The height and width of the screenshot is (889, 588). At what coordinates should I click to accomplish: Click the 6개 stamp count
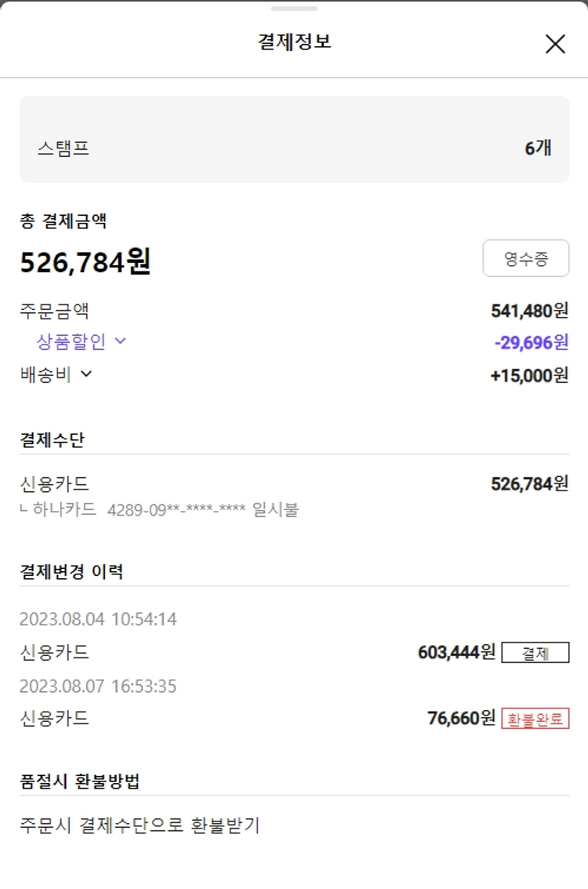click(x=538, y=148)
